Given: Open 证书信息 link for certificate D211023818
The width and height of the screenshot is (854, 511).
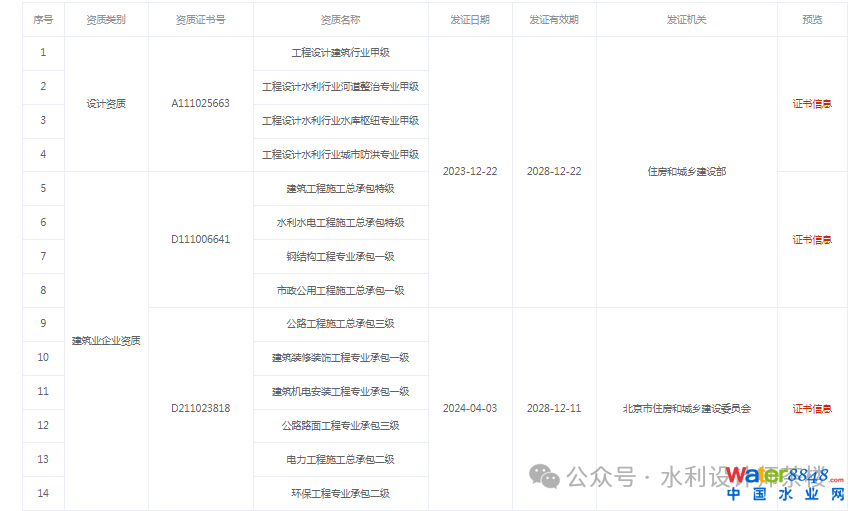Looking at the screenshot, I should [812, 408].
